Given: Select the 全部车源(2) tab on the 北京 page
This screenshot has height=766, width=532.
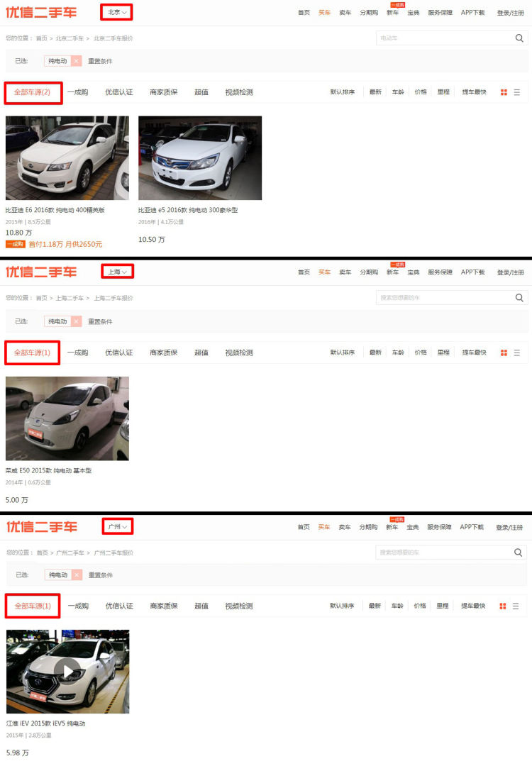Looking at the screenshot, I should point(32,92).
